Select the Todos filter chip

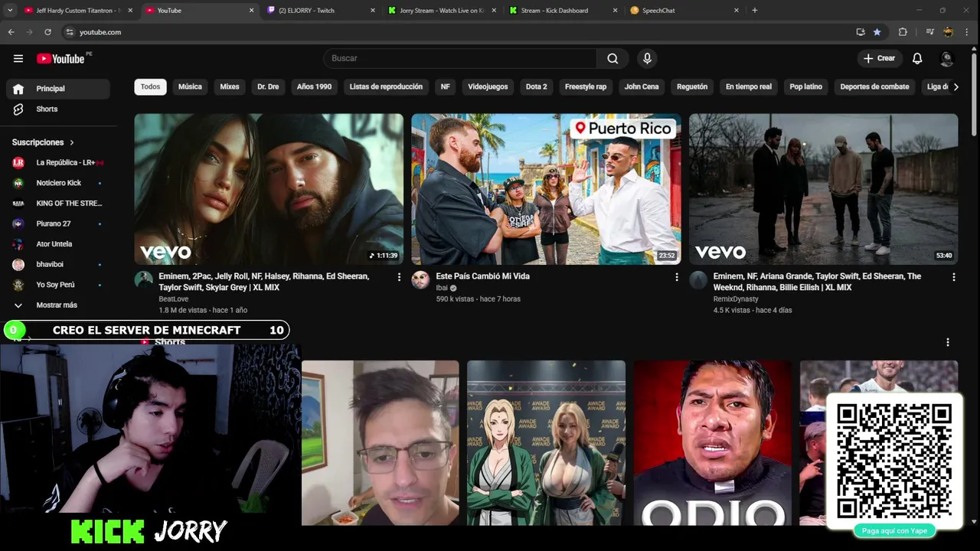150,86
